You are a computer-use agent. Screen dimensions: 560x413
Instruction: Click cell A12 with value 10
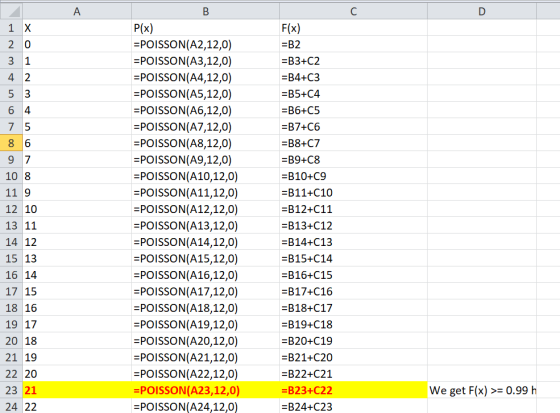click(x=77, y=209)
